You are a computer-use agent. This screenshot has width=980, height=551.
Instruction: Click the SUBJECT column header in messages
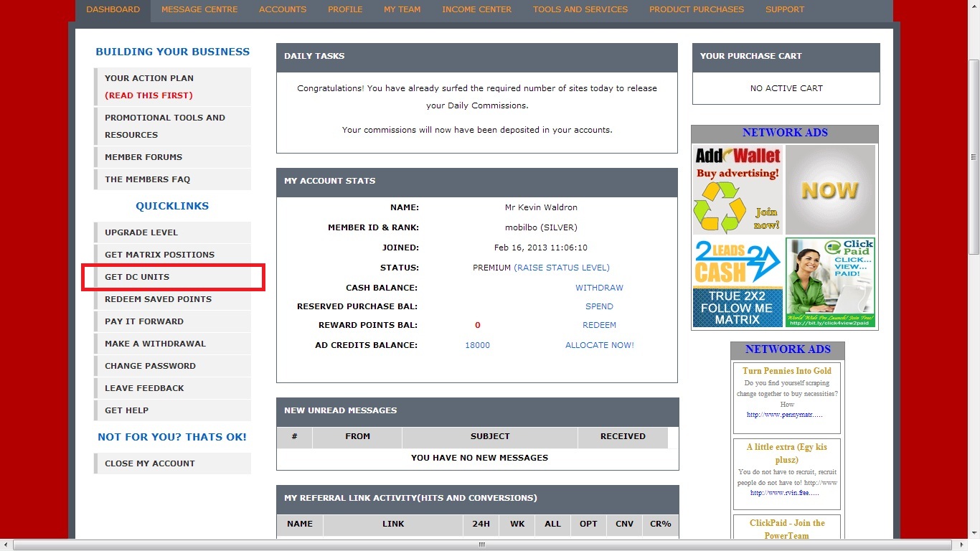pyautogui.click(x=490, y=436)
